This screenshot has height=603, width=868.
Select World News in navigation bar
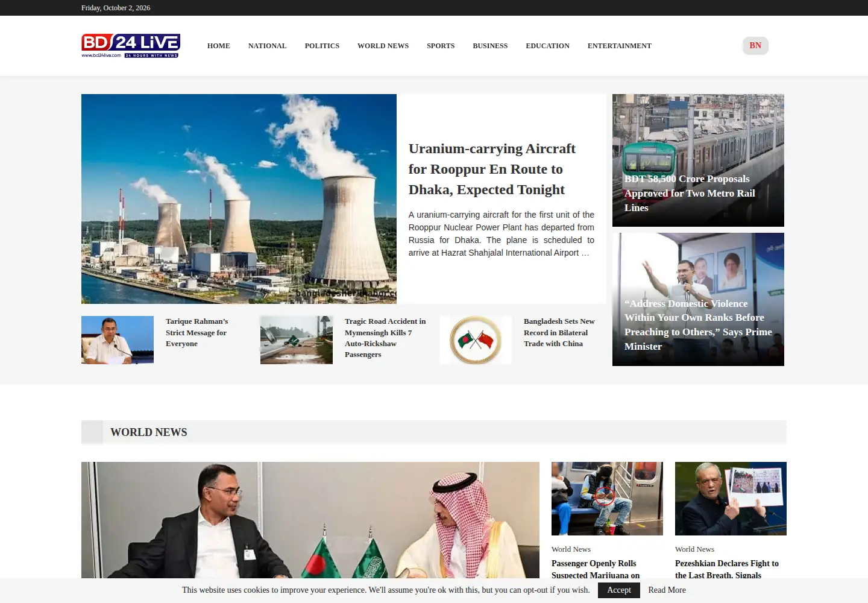pyautogui.click(x=383, y=46)
